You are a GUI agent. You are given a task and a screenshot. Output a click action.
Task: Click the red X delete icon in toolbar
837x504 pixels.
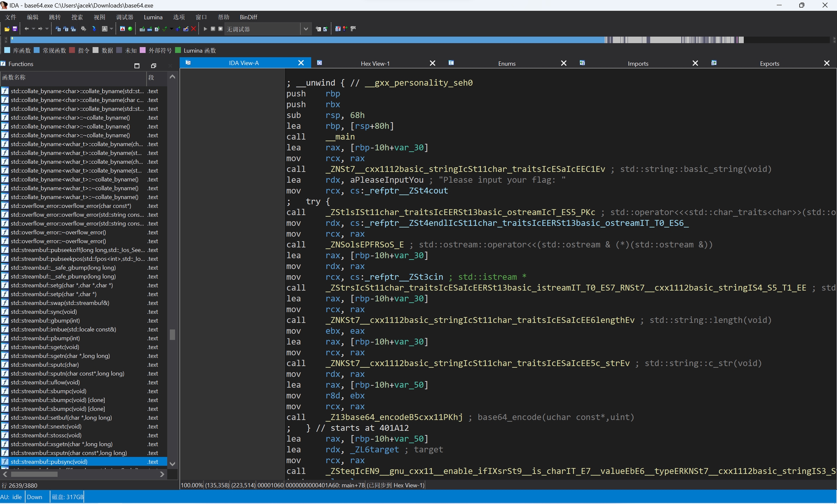point(194,29)
